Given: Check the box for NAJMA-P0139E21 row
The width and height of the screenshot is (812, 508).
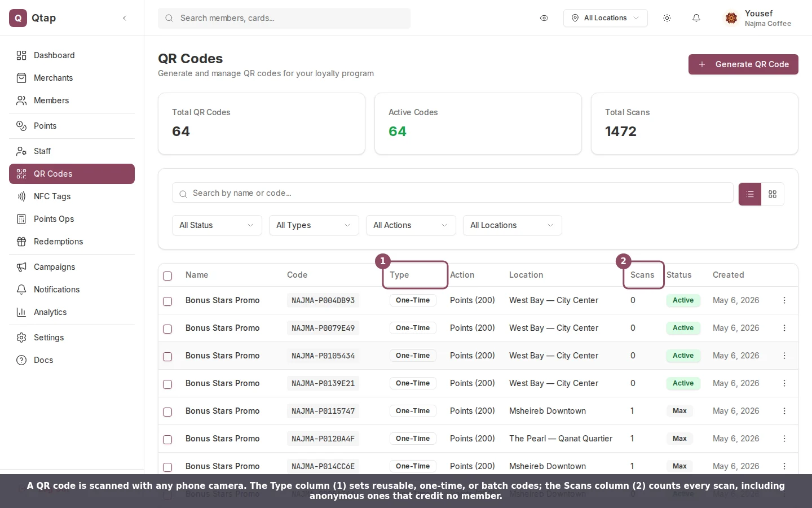Looking at the screenshot, I should pos(167,384).
